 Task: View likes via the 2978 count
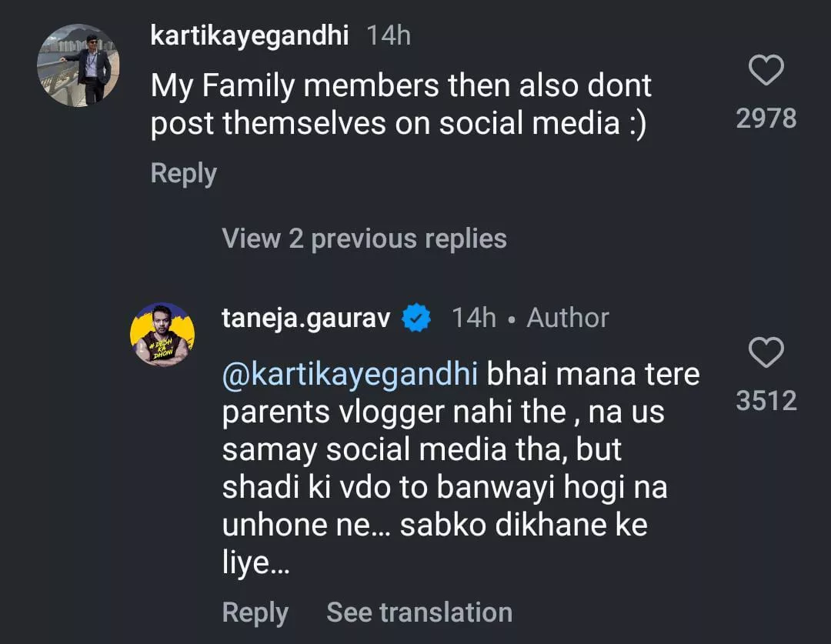coord(766,118)
